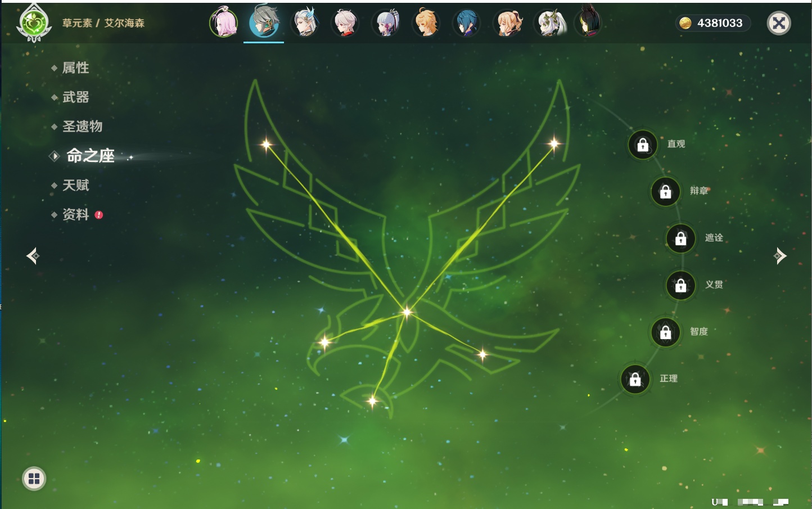812x509 pixels.
Task: Open the 资料 profile menu
Action: click(x=75, y=214)
